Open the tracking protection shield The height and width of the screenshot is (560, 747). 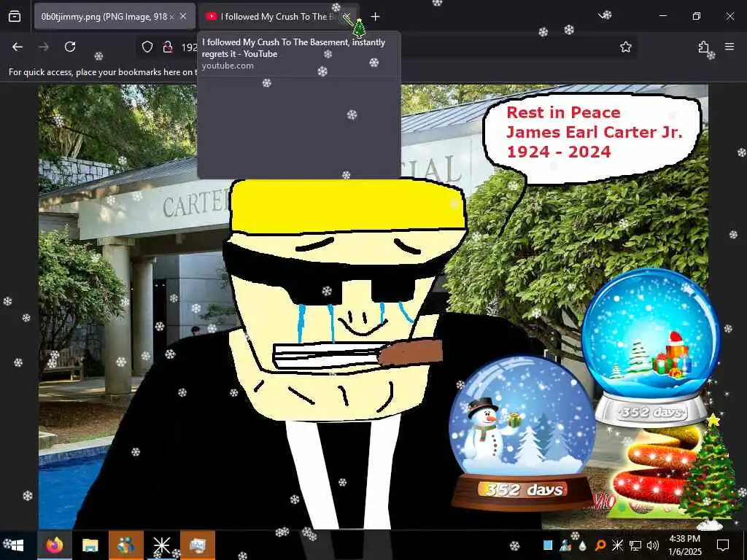point(147,47)
